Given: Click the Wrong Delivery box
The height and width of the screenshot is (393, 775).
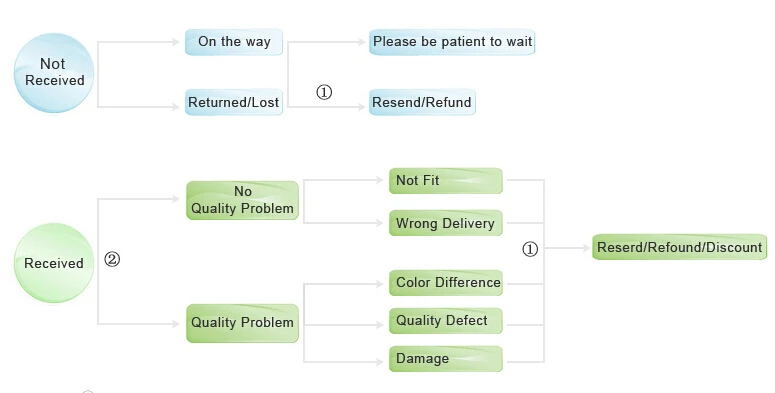Looking at the screenshot, I should 446,223.
